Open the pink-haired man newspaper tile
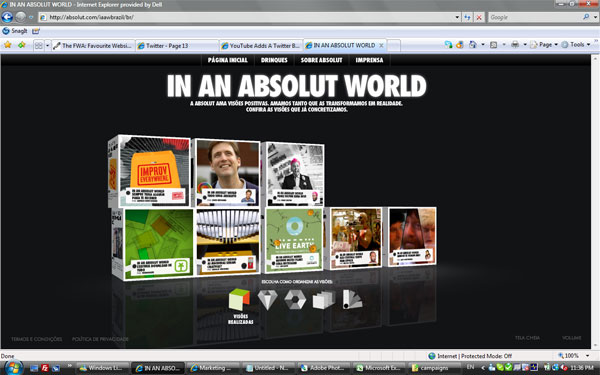 (x=294, y=174)
